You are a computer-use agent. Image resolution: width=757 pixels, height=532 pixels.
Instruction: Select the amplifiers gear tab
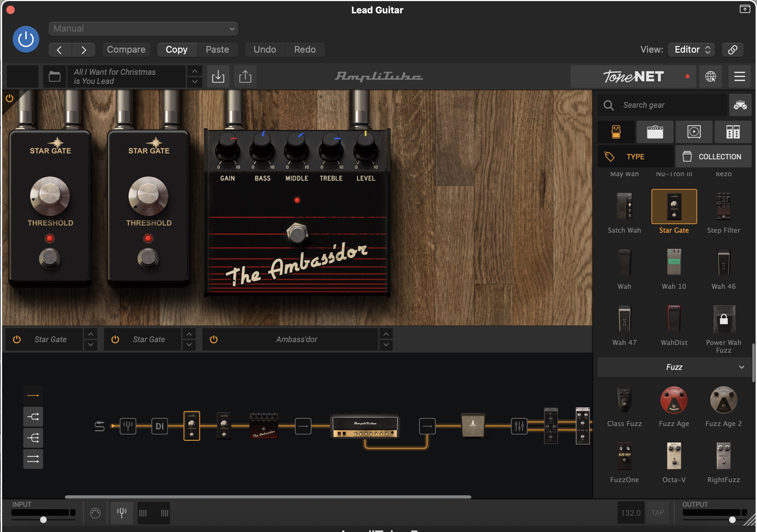click(x=655, y=132)
